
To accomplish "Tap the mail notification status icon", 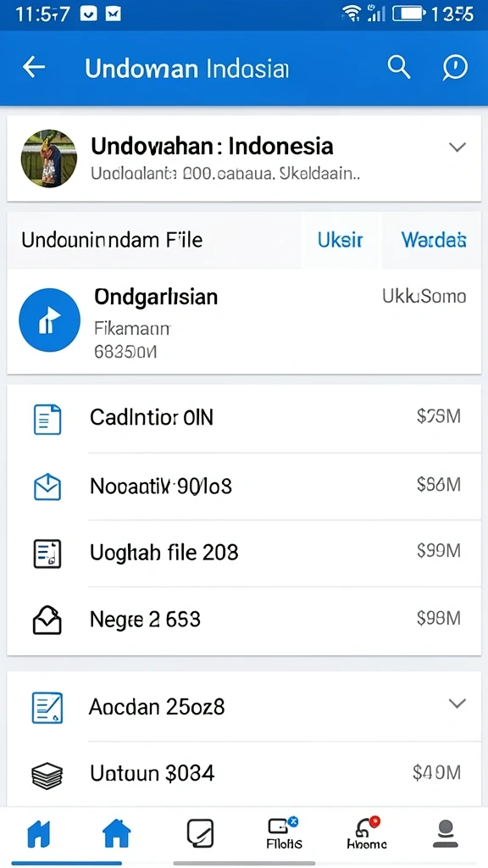I will click(x=113, y=14).
